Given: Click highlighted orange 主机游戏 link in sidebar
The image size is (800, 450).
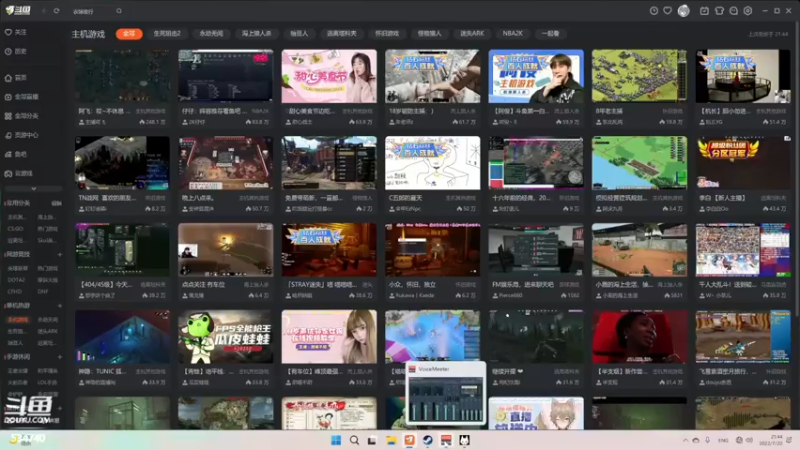Looking at the screenshot, I should click(18, 320).
